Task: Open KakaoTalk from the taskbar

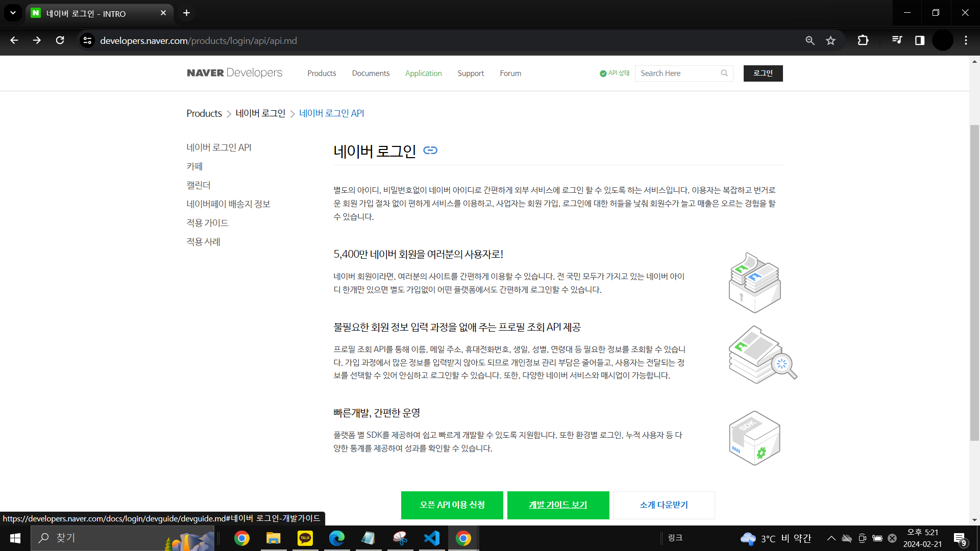Action: point(305,538)
